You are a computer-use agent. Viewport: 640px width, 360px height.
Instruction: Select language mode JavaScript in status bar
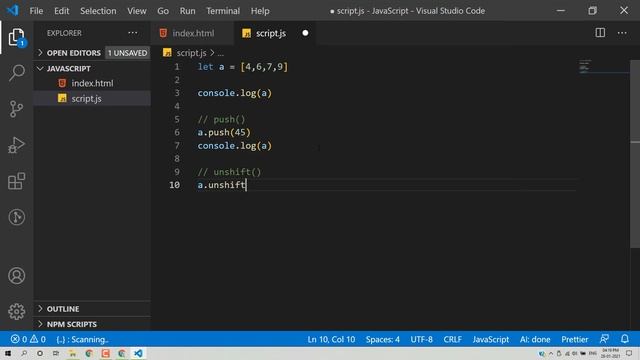(491, 339)
